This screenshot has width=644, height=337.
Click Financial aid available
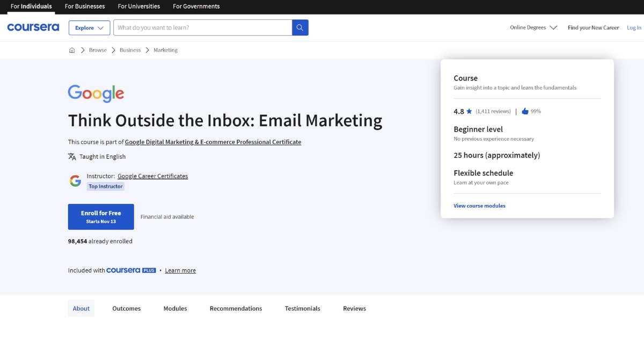pyautogui.click(x=167, y=217)
